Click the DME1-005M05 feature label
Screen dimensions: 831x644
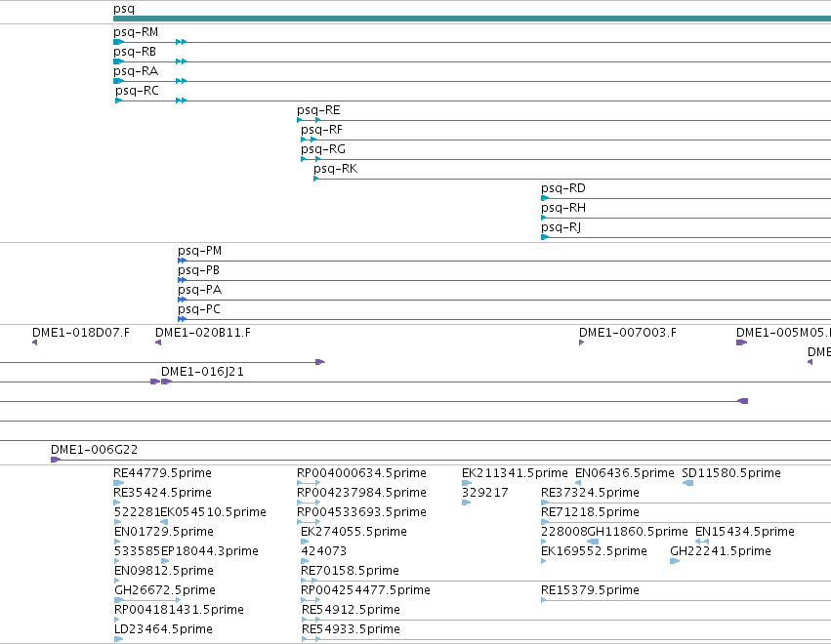click(x=783, y=333)
